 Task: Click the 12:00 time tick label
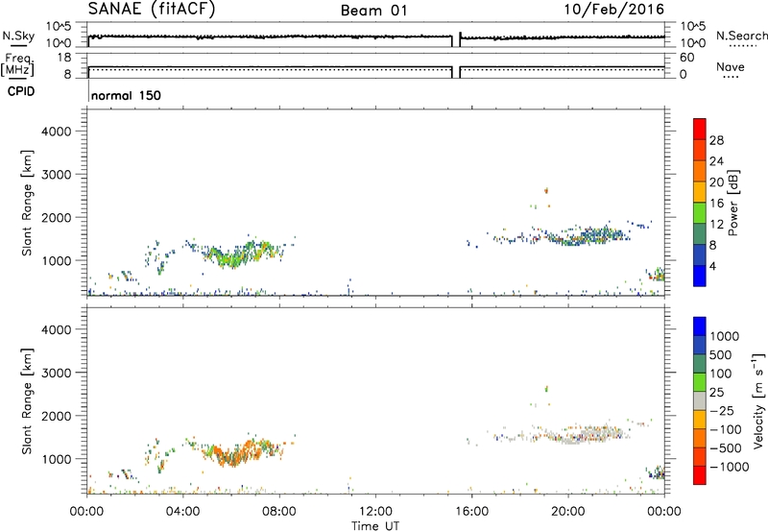point(375,512)
